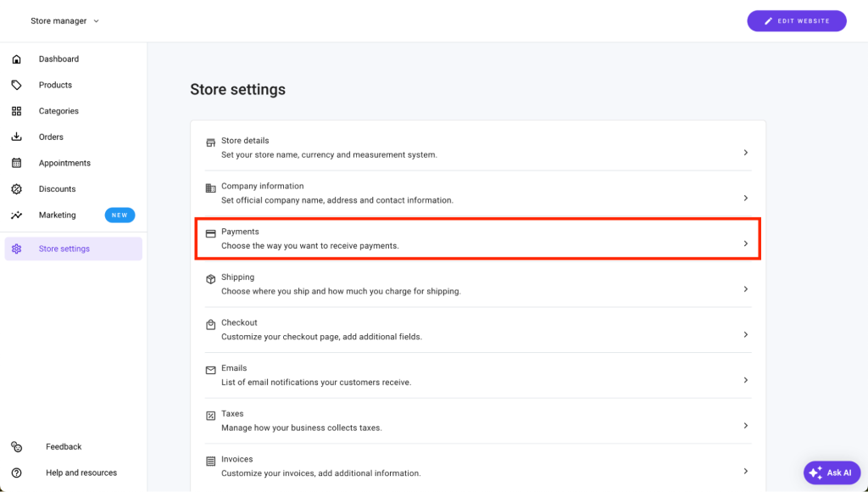Select the Dashboard home icon
Image resolution: width=868 pixels, height=492 pixels.
17,59
